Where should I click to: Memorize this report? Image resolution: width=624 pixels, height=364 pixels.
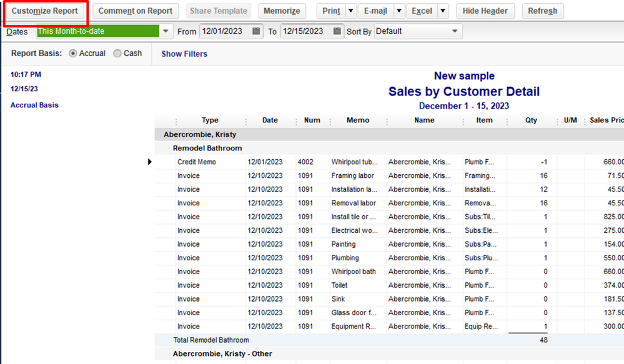point(282,11)
